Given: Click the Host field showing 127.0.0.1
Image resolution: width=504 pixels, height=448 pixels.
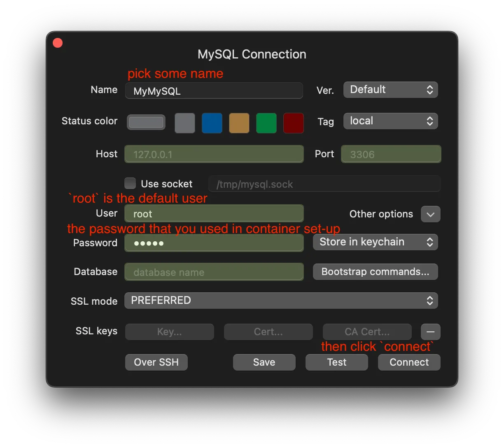Looking at the screenshot, I should pyautogui.click(x=214, y=154).
